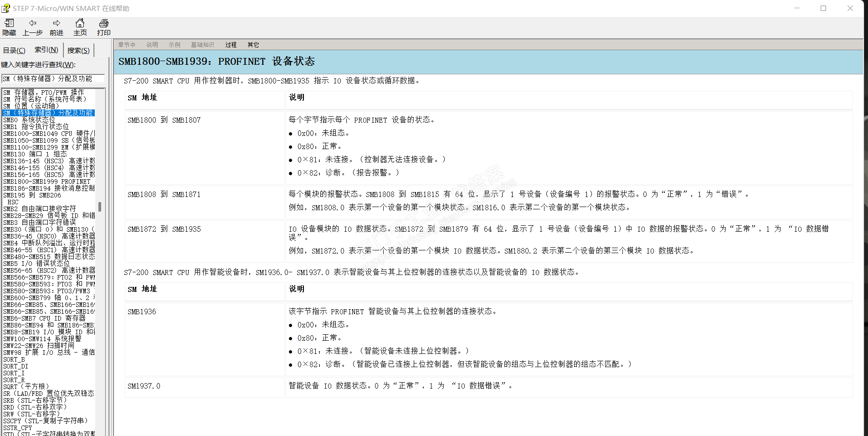
Task: Select index entry SMB4 中断队列溢出
Action: click(x=49, y=243)
